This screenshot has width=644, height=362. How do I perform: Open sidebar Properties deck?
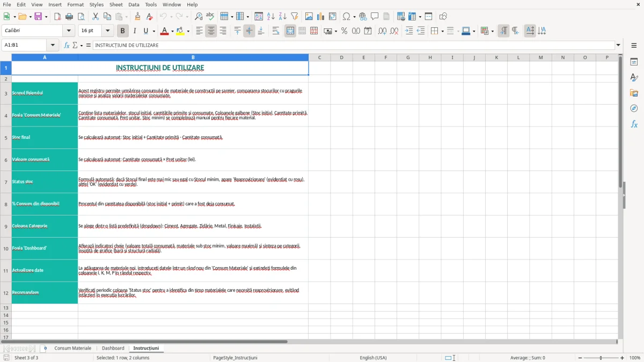pyautogui.click(x=634, y=62)
